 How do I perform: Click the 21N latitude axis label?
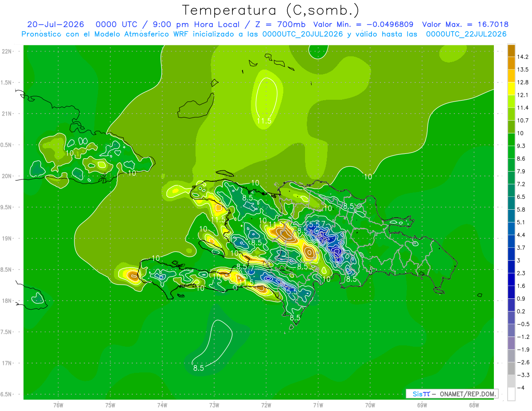coord(6,114)
